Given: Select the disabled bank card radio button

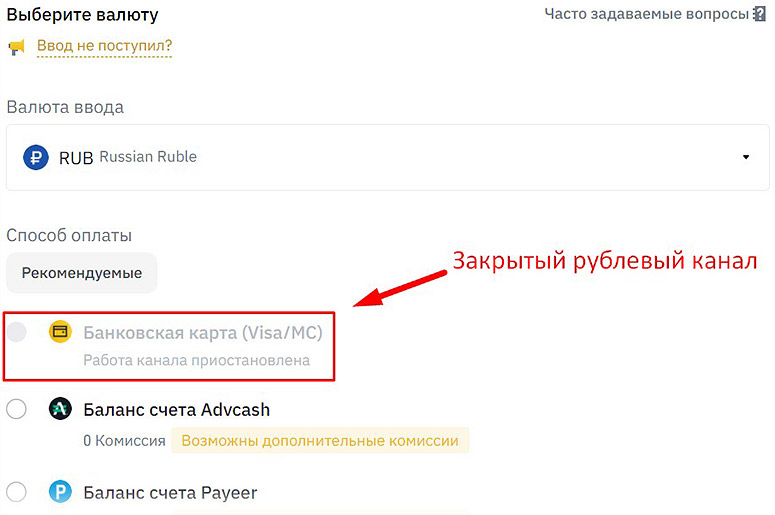Looking at the screenshot, I should tap(17, 332).
